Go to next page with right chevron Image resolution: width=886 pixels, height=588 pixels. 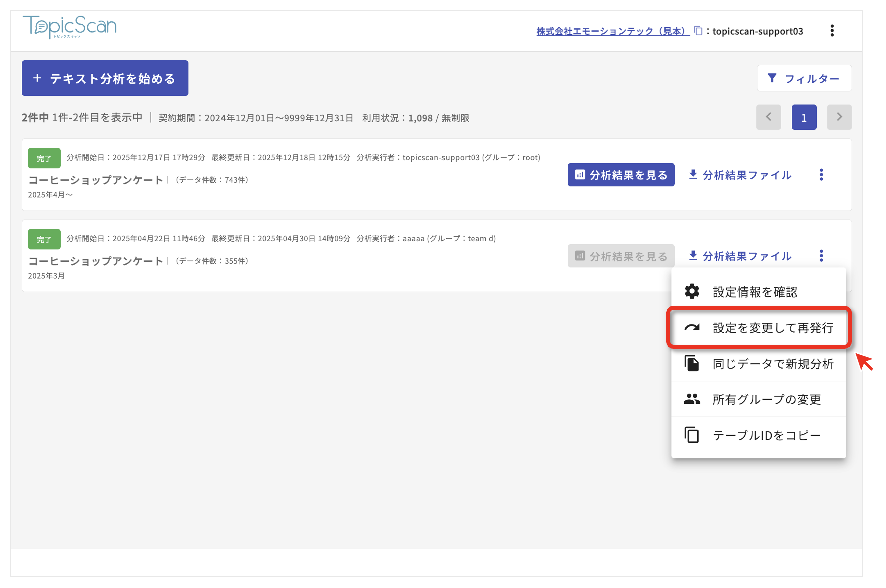(x=839, y=117)
